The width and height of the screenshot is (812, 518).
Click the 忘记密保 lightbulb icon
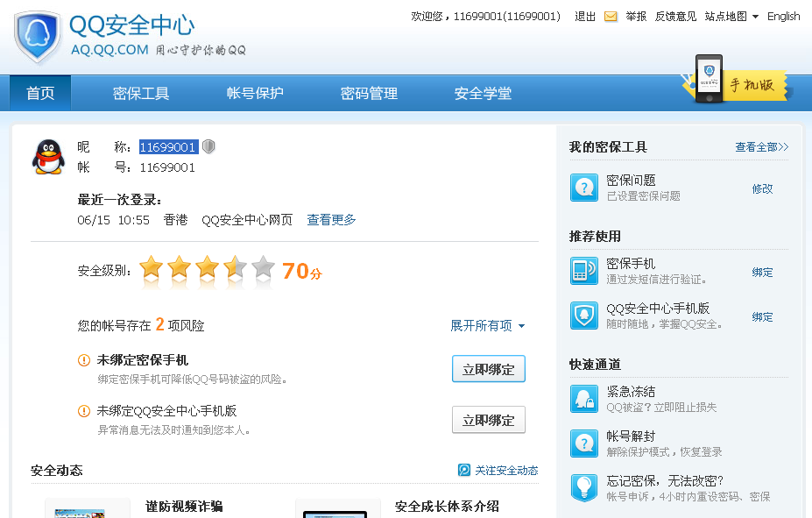(x=584, y=488)
